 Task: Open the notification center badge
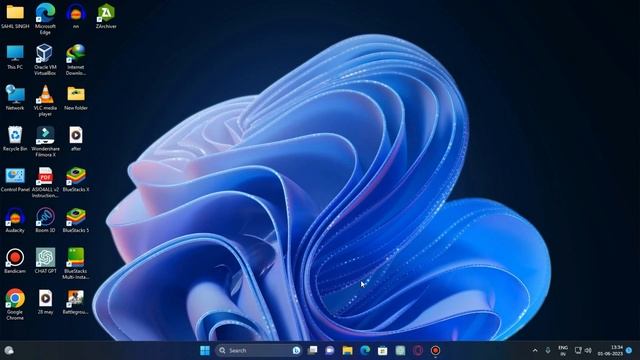[629, 350]
